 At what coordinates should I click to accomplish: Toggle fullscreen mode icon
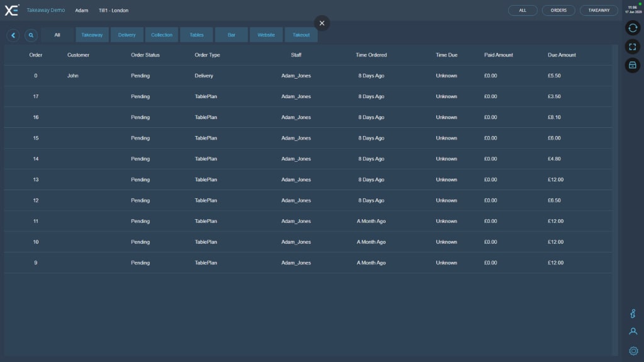pyautogui.click(x=633, y=47)
